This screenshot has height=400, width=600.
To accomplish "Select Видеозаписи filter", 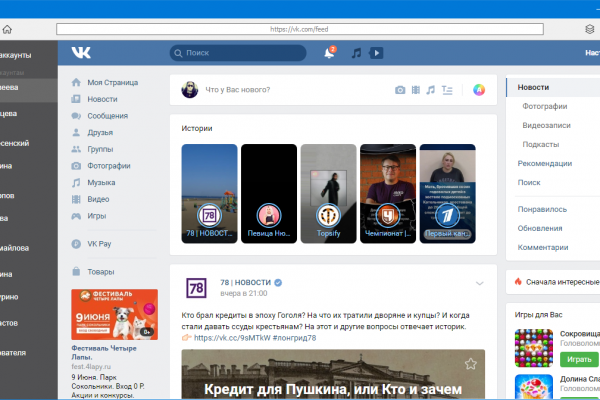I will coord(546,126).
